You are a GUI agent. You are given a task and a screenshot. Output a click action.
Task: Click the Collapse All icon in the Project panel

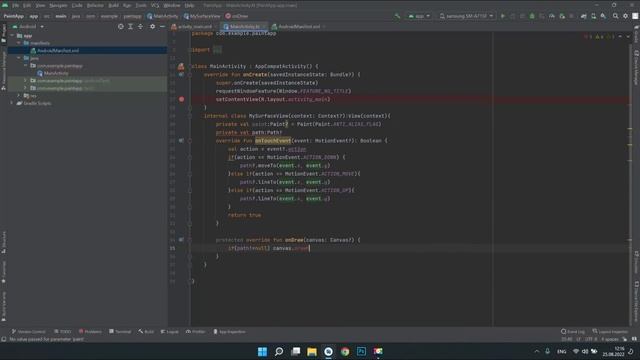tap(140, 27)
